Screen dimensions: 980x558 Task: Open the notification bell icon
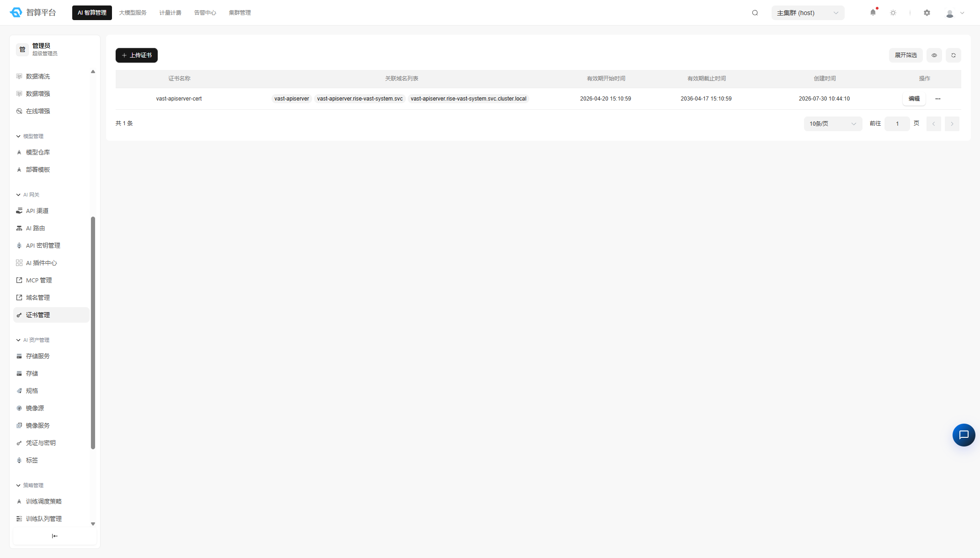point(873,12)
